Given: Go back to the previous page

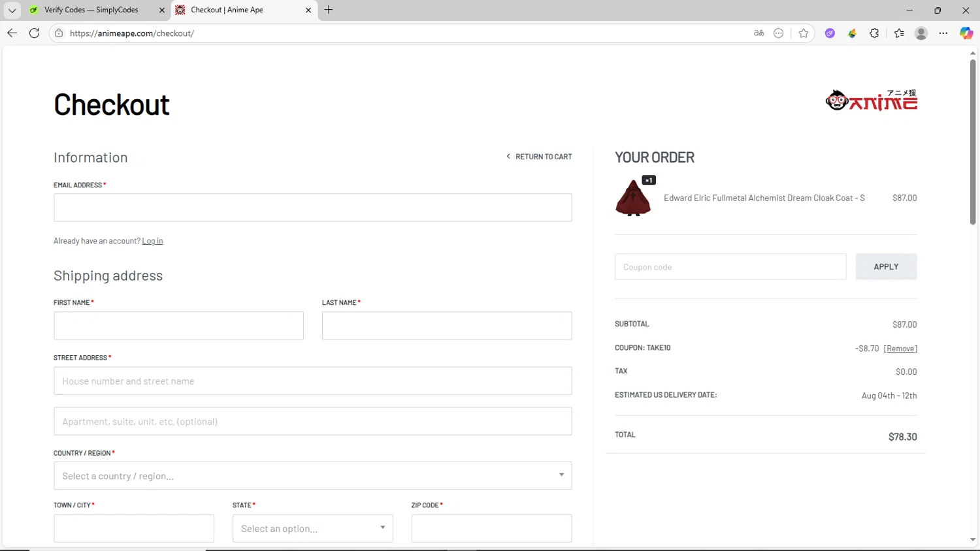Looking at the screenshot, I should point(12,33).
